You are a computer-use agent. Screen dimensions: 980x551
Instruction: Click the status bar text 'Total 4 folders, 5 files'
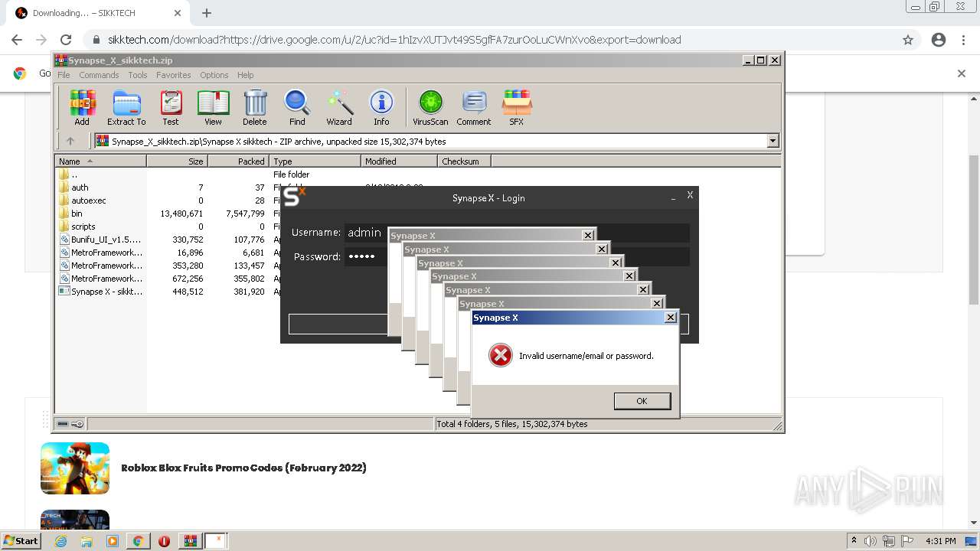pyautogui.click(x=512, y=424)
